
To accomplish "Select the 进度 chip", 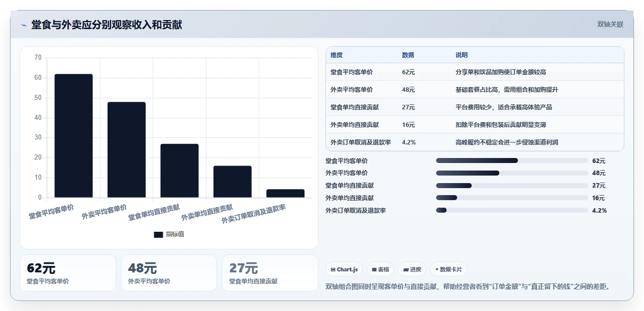I will [412, 269].
